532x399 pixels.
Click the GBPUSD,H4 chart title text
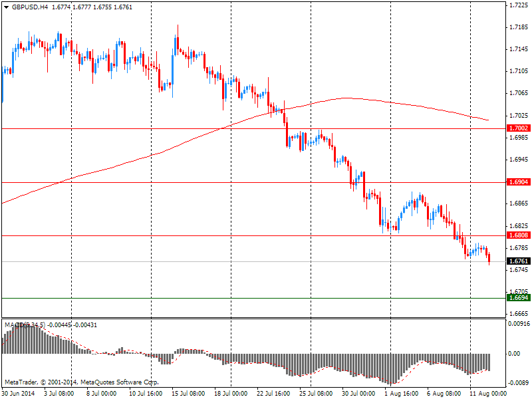[x=30, y=7]
